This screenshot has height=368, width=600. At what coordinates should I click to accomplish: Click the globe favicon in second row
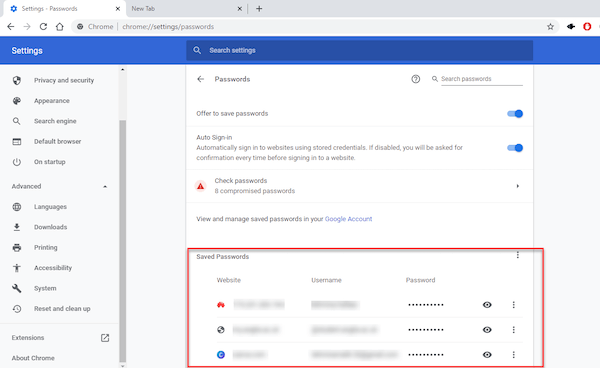click(x=221, y=330)
